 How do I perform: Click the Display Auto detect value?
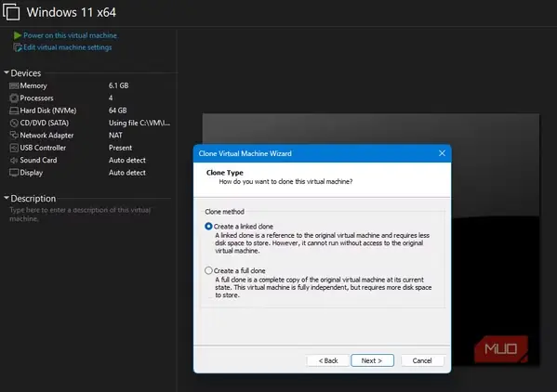tap(127, 173)
